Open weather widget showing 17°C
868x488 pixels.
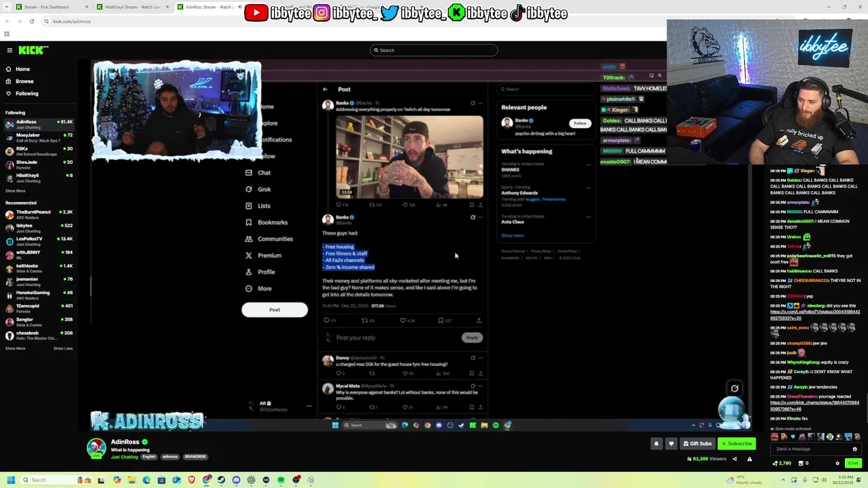point(745,480)
